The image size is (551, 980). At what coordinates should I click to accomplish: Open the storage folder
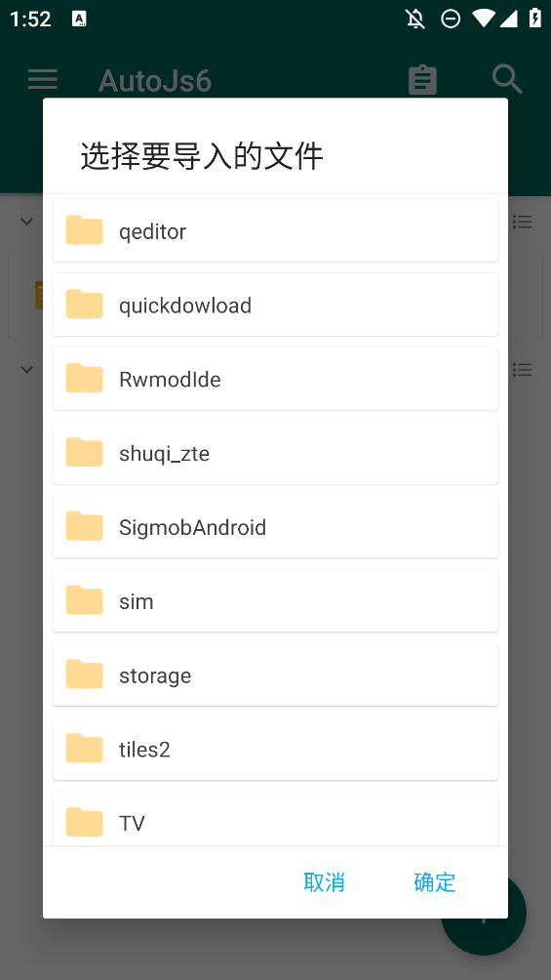pyautogui.click(x=275, y=675)
